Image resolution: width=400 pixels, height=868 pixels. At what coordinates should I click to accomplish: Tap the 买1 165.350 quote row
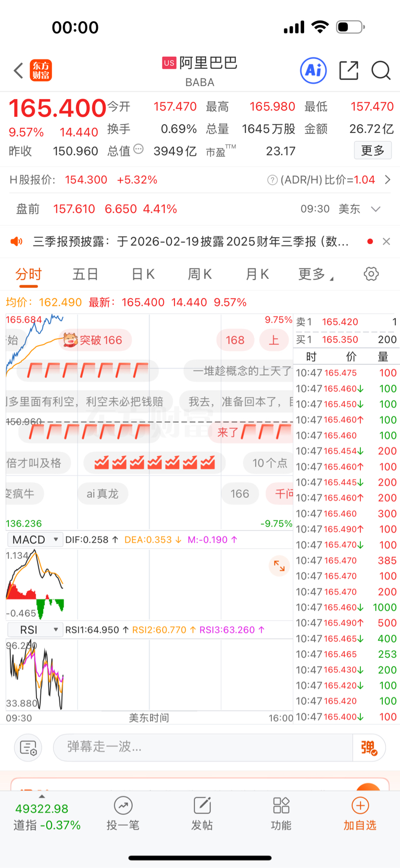346,339
